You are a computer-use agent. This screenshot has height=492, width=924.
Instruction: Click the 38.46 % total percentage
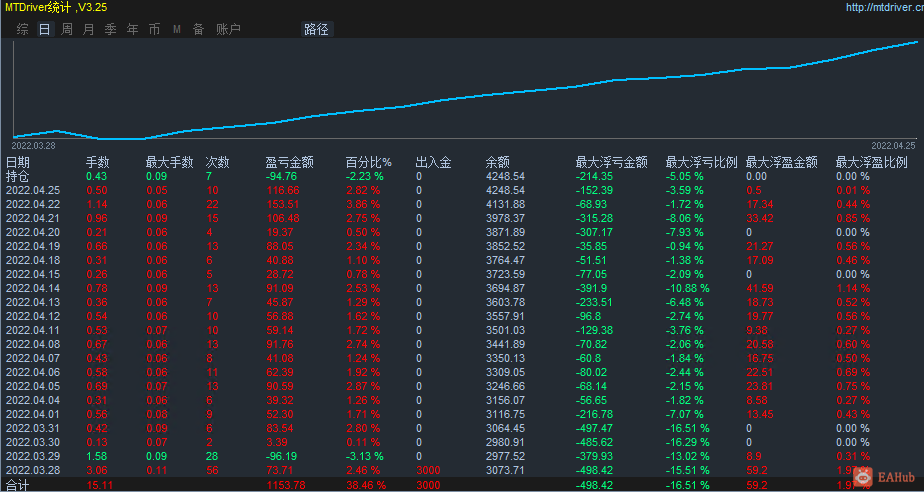coord(365,486)
